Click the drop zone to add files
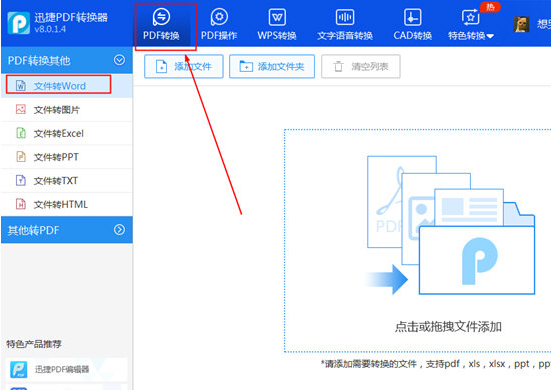 coord(417,241)
